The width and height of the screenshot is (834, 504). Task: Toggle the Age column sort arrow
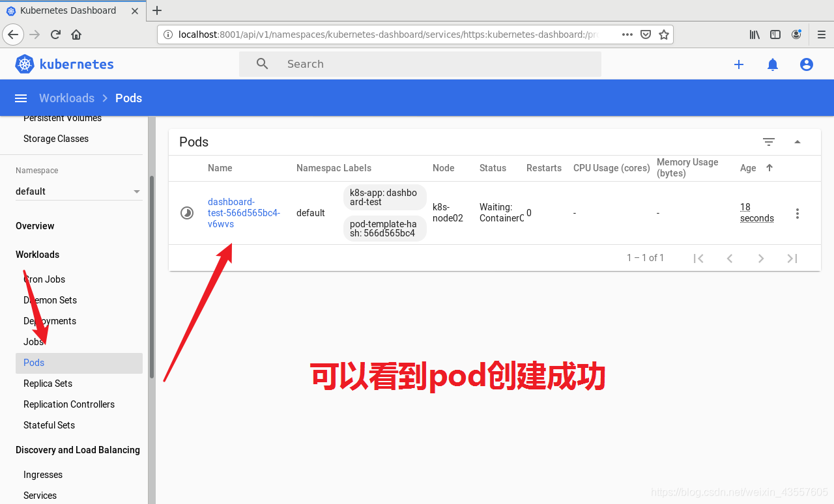[x=769, y=167]
